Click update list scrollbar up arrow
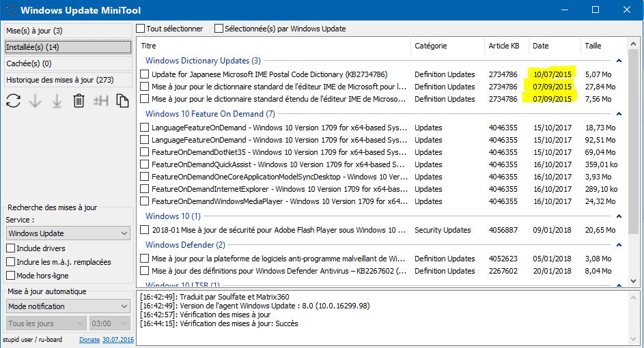This screenshot has width=644, height=348. point(633,44)
